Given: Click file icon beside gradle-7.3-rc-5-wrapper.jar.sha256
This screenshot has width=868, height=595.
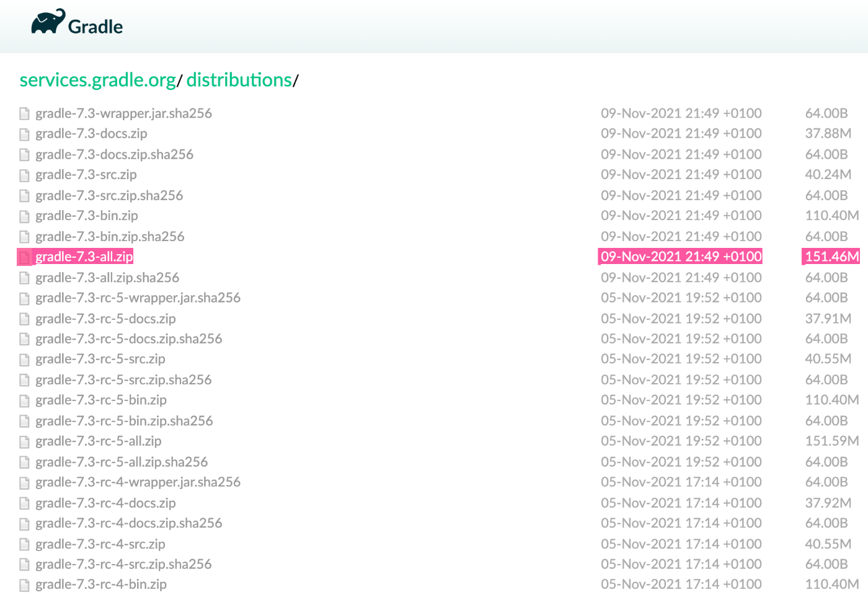Looking at the screenshot, I should 24,298.
